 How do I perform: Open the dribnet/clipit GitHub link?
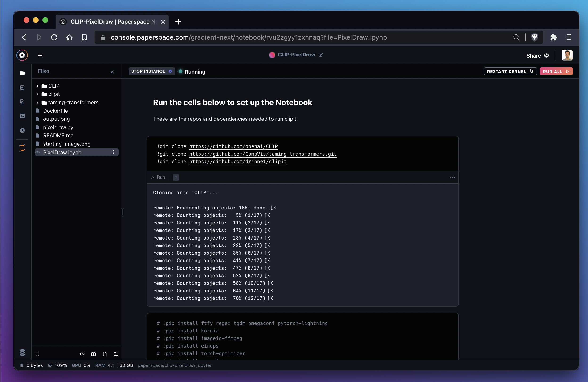(x=238, y=162)
